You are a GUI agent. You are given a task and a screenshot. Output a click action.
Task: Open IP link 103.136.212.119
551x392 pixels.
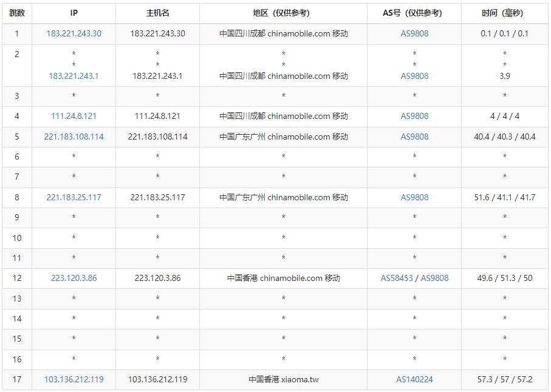click(x=74, y=379)
